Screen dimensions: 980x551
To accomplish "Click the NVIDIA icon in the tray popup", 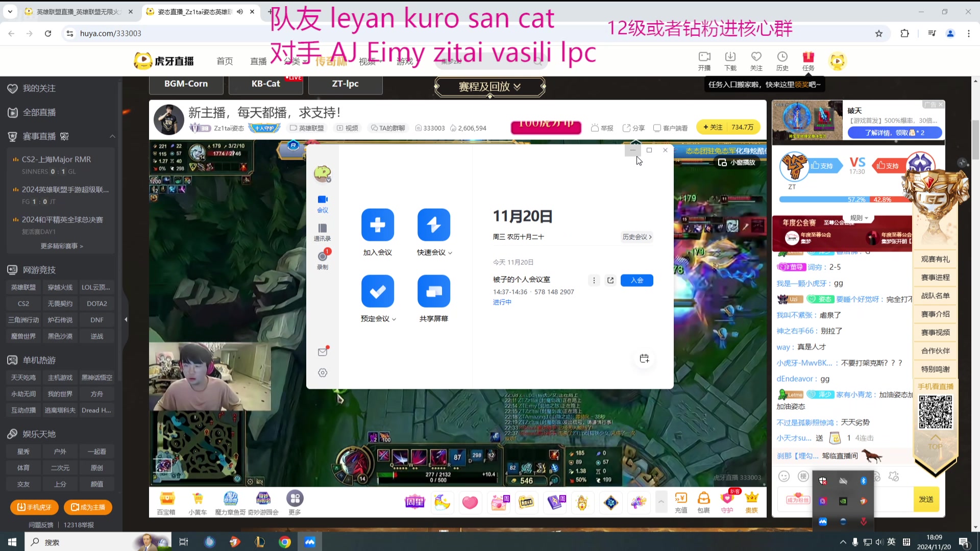I will click(843, 501).
